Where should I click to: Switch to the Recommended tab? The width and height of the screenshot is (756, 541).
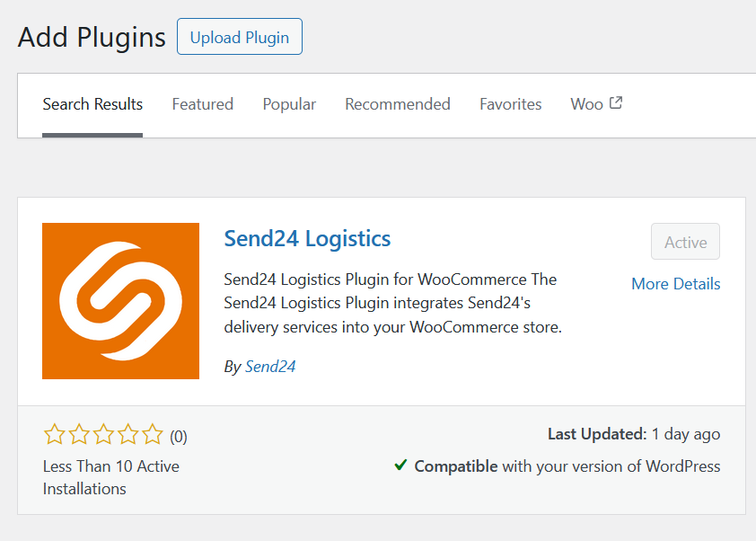click(397, 104)
